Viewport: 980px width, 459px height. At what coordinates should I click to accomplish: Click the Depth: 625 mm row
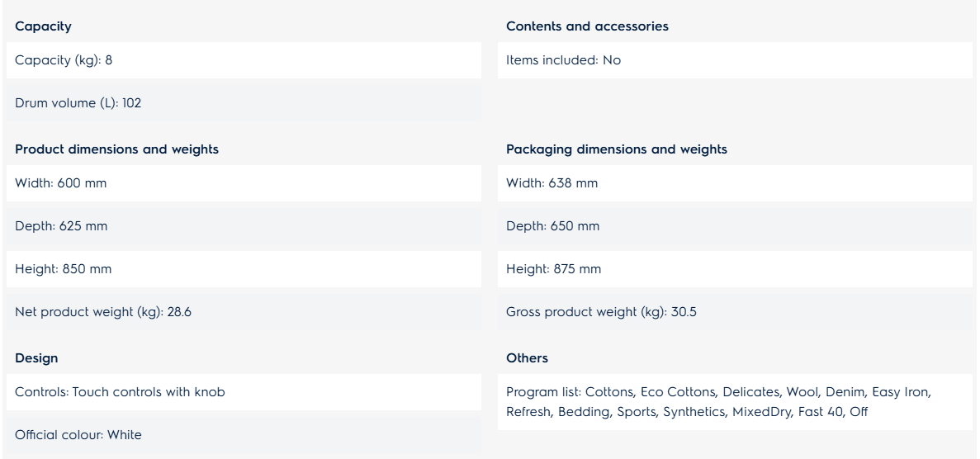tap(244, 226)
